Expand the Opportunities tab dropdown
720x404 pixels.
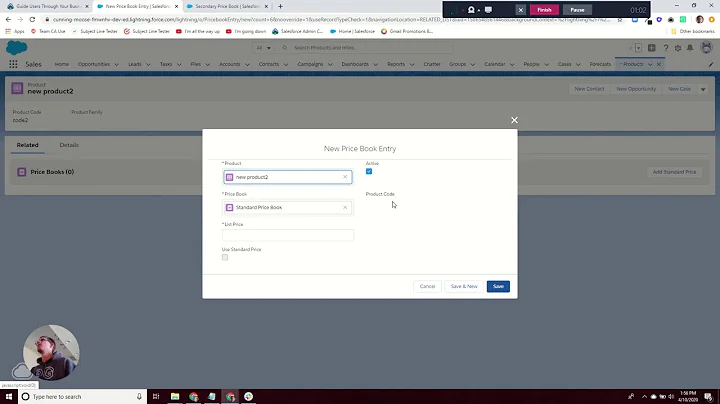point(116,64)
